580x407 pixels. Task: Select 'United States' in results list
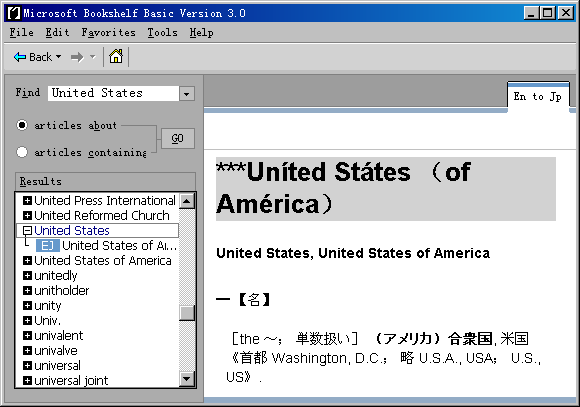[72, 231]
